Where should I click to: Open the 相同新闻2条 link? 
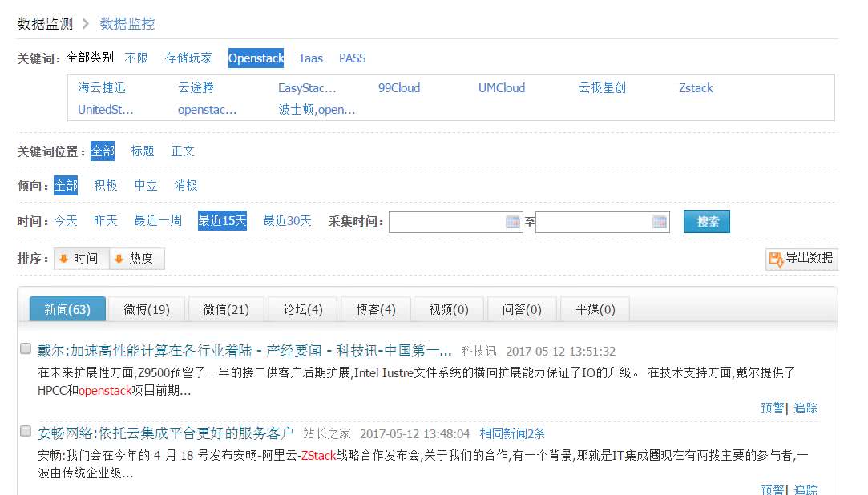tap(513, 433)
